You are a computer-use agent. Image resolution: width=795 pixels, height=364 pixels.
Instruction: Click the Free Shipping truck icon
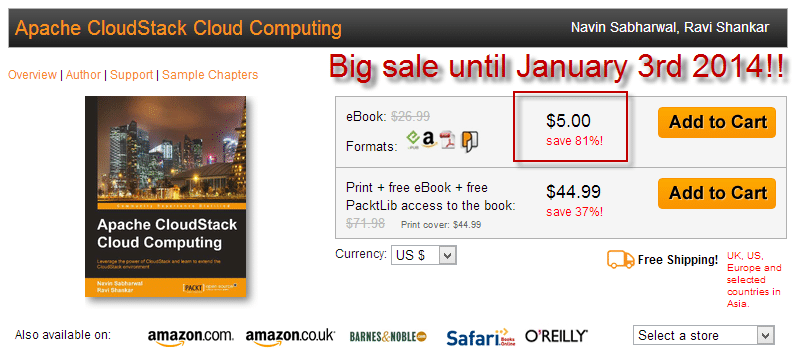point(621,260)
